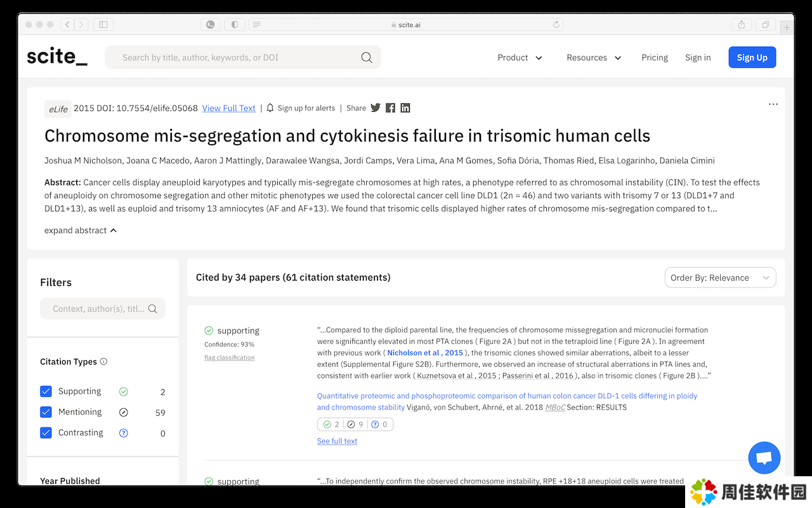This screenshot has height=508, width=812.
Task: Open the View Full Text link
Action: point(228,108)
